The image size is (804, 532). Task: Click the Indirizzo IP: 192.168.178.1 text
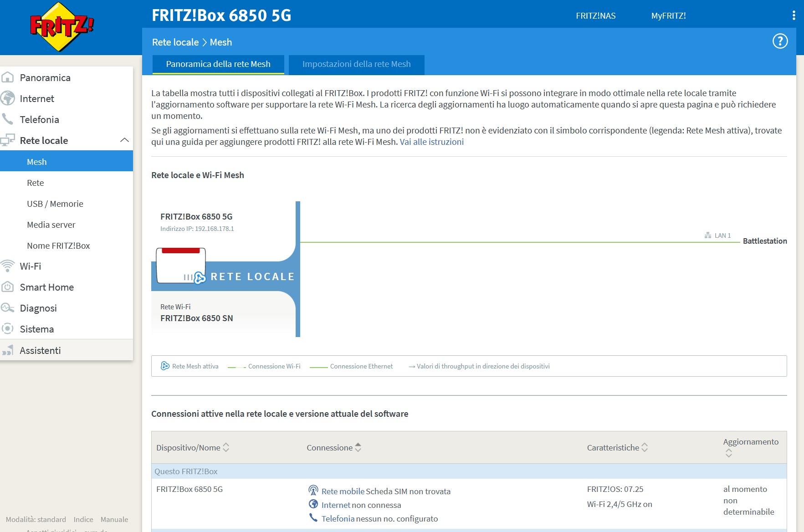pyautogui.click(x=197, y=229)
